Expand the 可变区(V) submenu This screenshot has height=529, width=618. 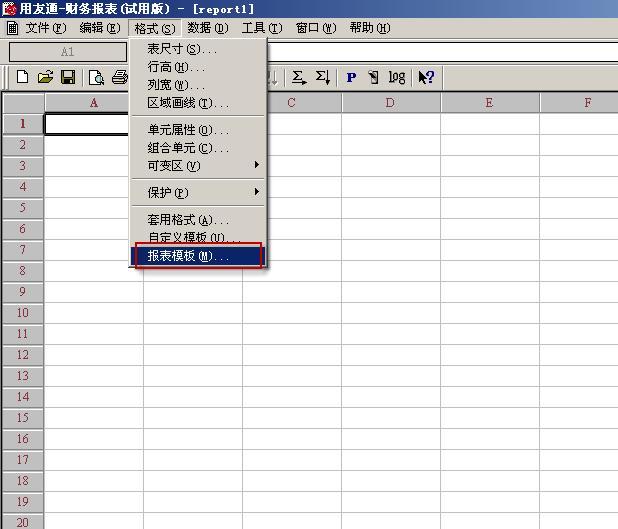(198, 166)
